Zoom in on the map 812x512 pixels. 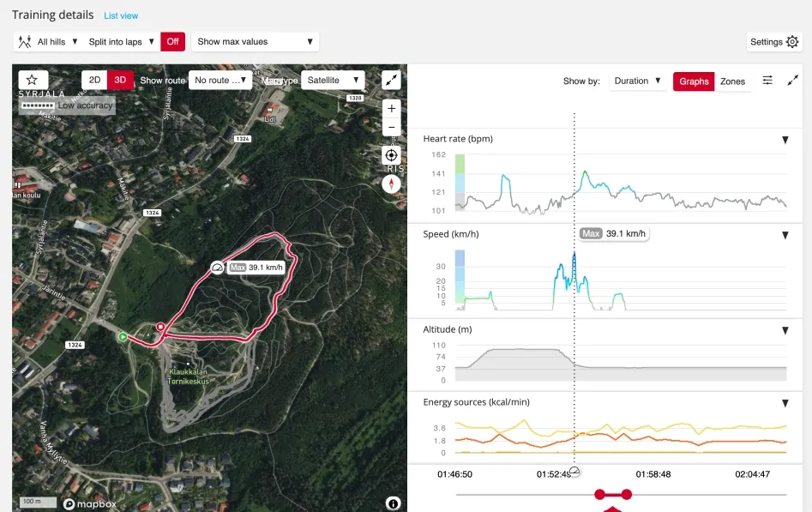pyautogui.click(x=391, y=109)
